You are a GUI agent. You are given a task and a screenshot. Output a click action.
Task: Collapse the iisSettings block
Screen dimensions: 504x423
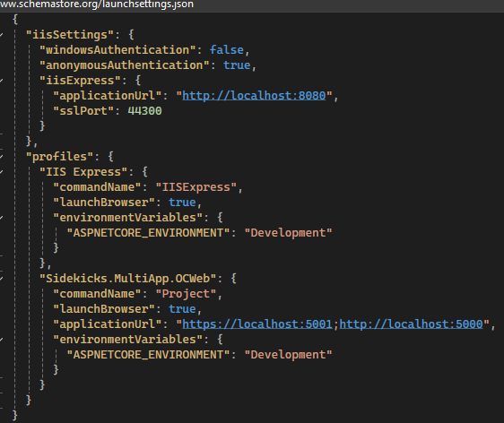[x=1, y=35]
